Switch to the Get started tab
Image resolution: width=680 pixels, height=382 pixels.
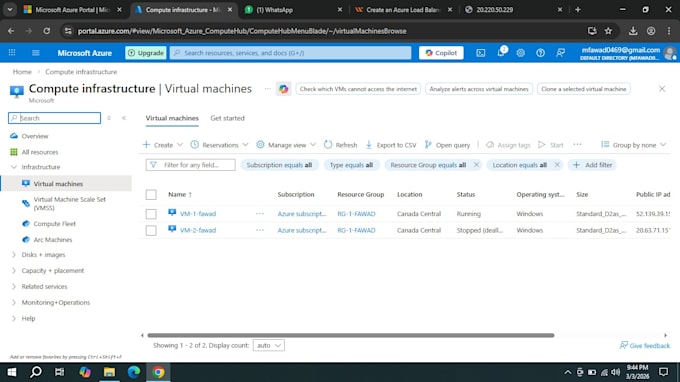coord(227,118)
